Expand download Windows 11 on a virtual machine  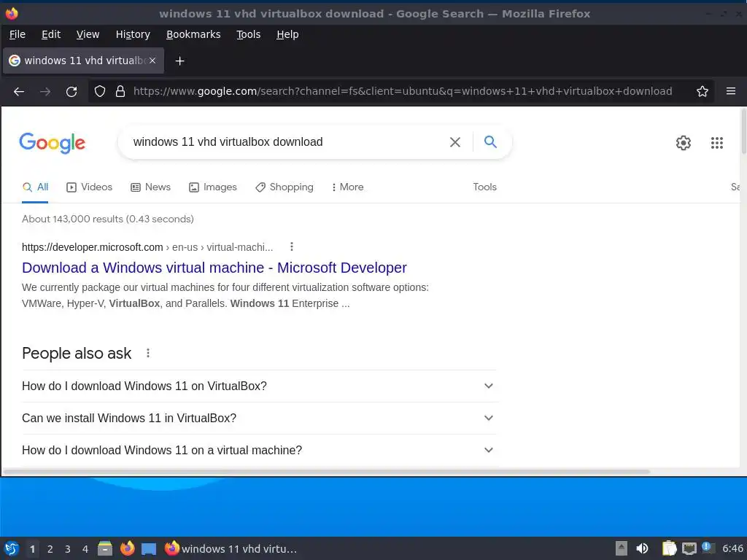point(258,450)
